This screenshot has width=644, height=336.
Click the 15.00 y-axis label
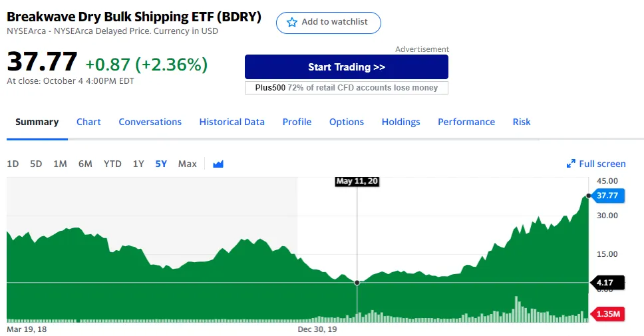(x=607, y=254)
